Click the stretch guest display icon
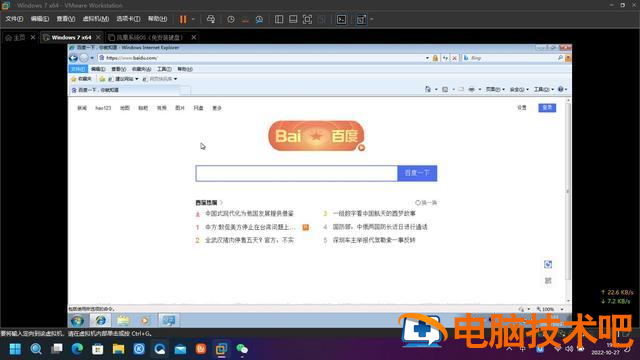 (361, 19)
